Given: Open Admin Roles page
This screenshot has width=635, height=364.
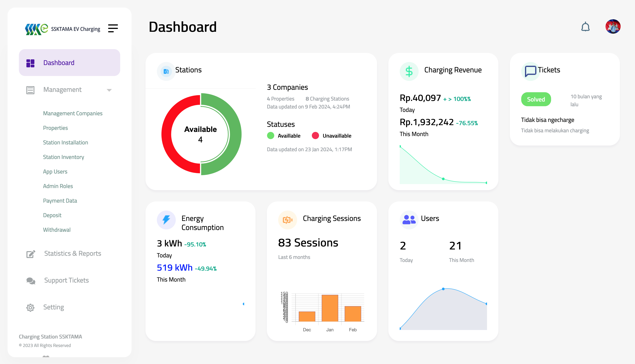Looking at the screenshot, I should tap(58, 186).
